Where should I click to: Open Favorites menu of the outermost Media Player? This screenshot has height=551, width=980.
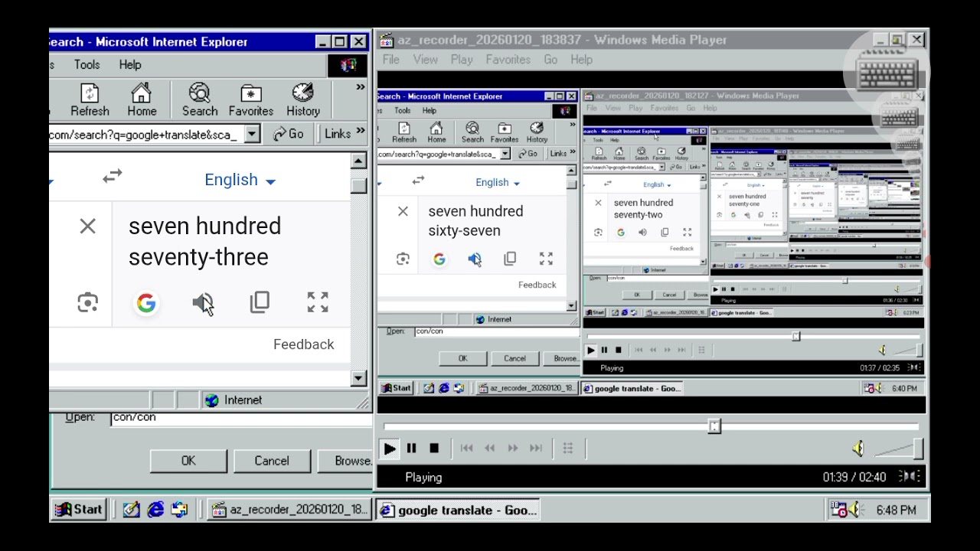(x=508, y=59)
